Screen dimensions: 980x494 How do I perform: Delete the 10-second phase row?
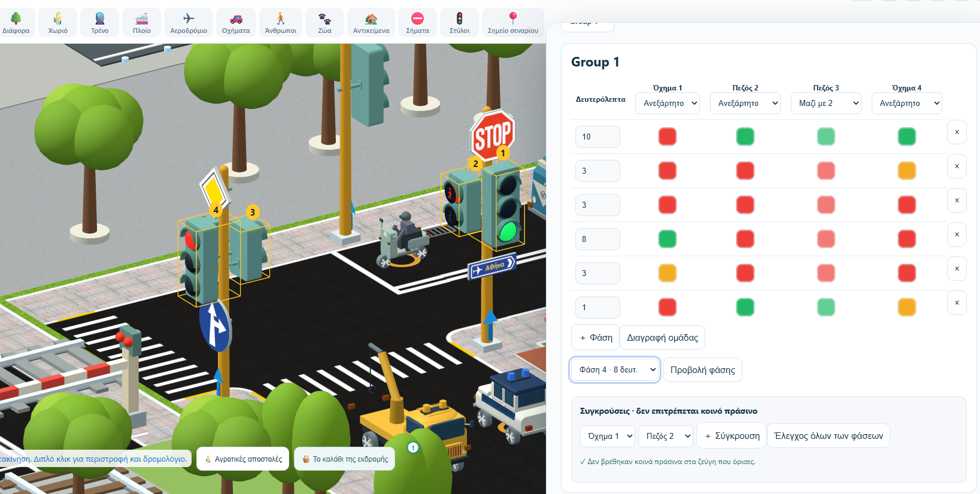click(957, 132)
